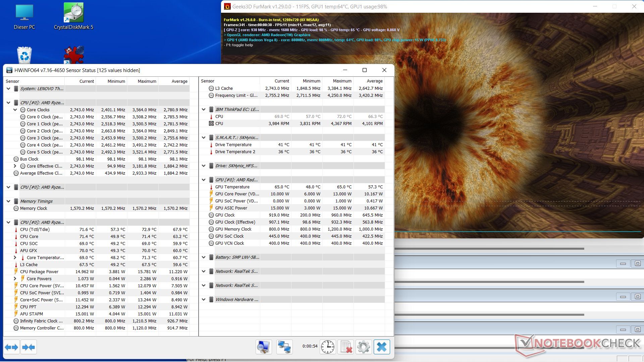Open the sensor monitor magnifier icon
This screenshot has height=362, width=644.
(x=264, y=347)
